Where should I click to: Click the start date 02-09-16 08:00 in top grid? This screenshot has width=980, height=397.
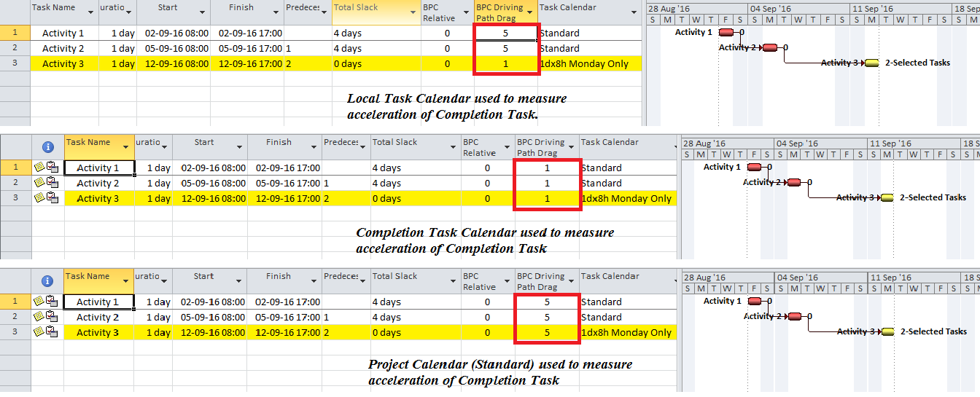[x=176, y=33]
